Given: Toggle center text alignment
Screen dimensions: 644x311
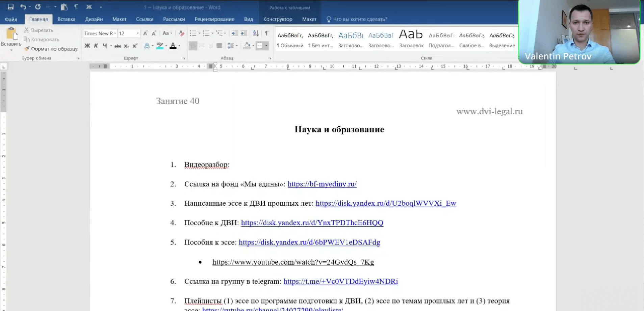Looking at the screenshot, I should tap(202, 46).
